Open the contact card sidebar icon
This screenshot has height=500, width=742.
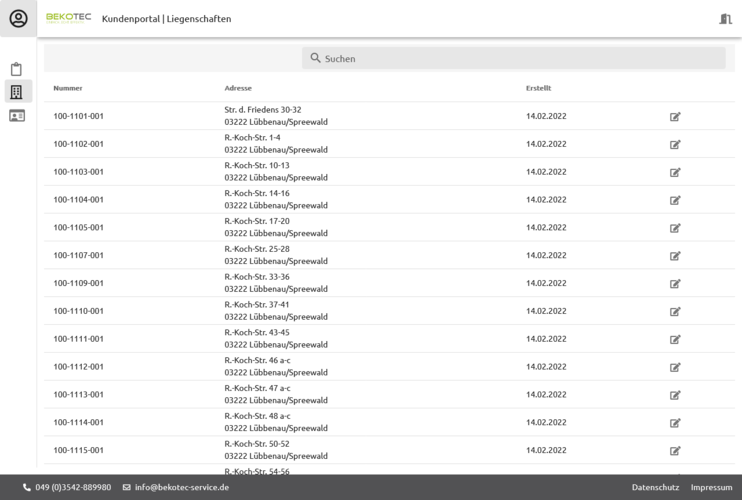[x=16, y=116]
